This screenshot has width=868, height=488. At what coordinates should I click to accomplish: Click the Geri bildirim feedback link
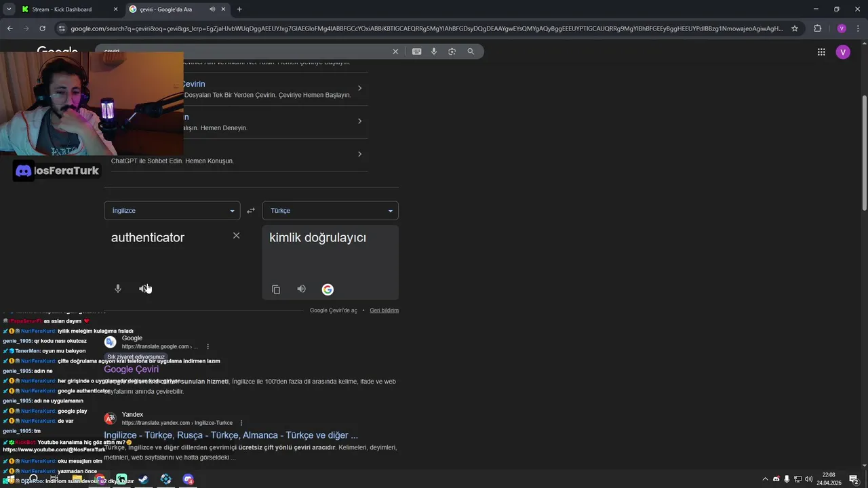click(x=384, y=310)
